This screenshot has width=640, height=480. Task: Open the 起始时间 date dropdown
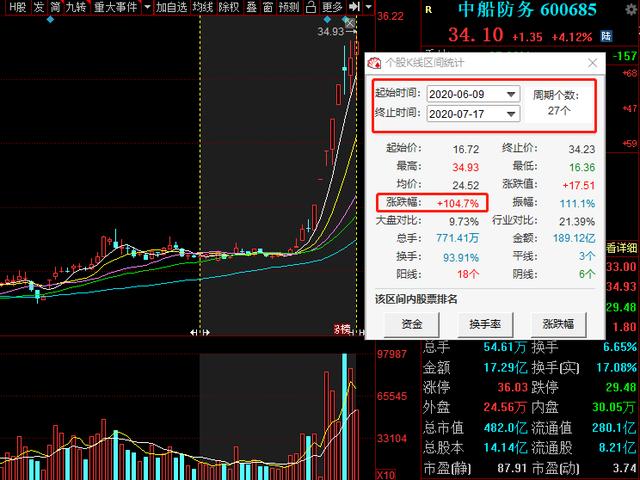(511, 94)
